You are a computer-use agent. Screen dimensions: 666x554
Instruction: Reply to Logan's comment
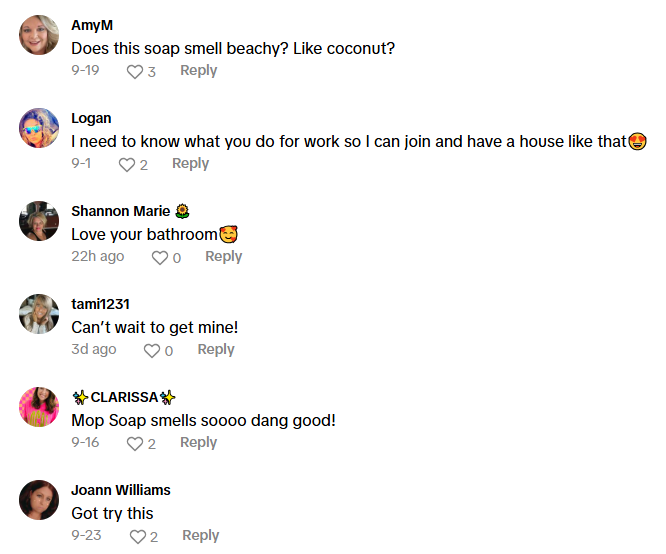190,164
